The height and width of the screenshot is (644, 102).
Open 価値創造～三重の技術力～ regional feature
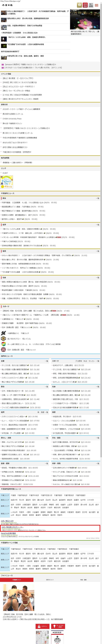click(x=18, y=162)
